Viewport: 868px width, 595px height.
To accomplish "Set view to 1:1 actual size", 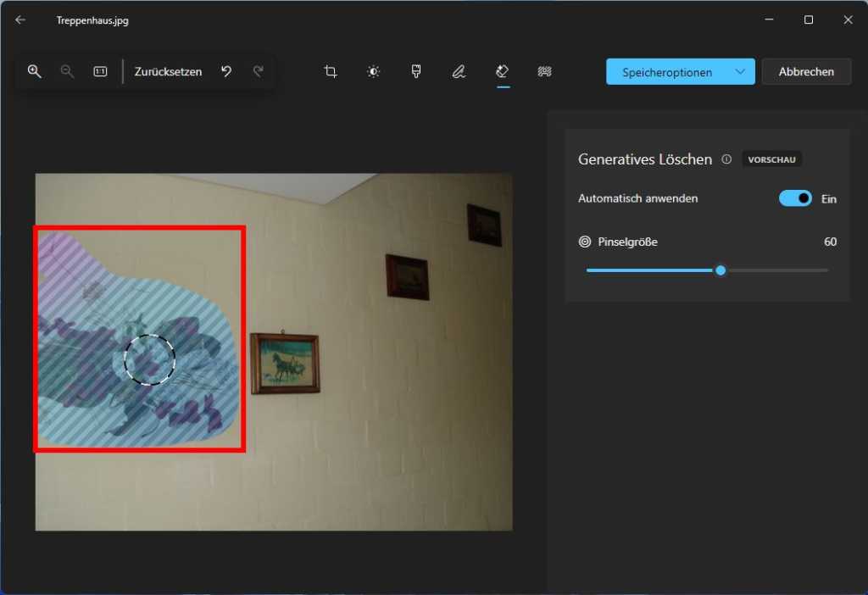I will pos(99,71).
